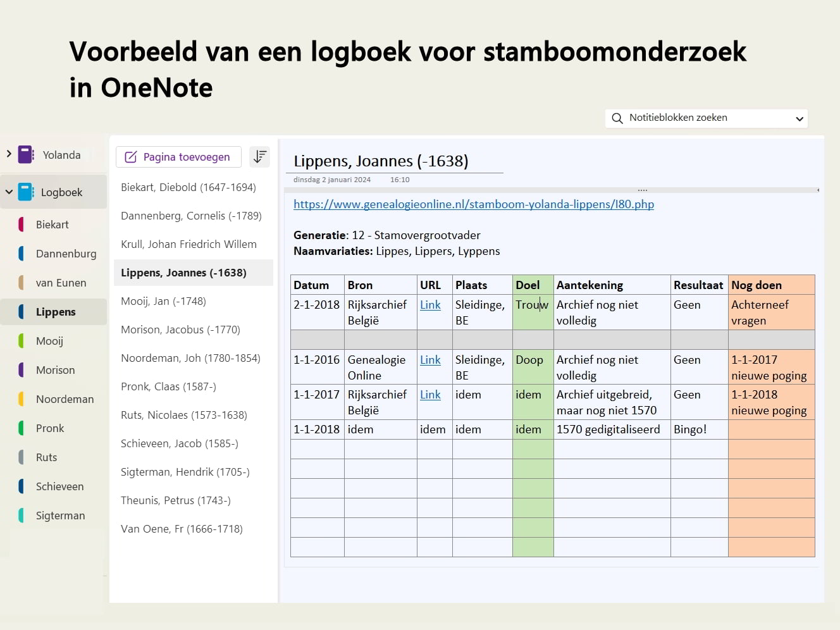Select page Ruts, Nicolaes (1573-1638)
This screenshot has height=630, width=840.
(x=183, y=415)
